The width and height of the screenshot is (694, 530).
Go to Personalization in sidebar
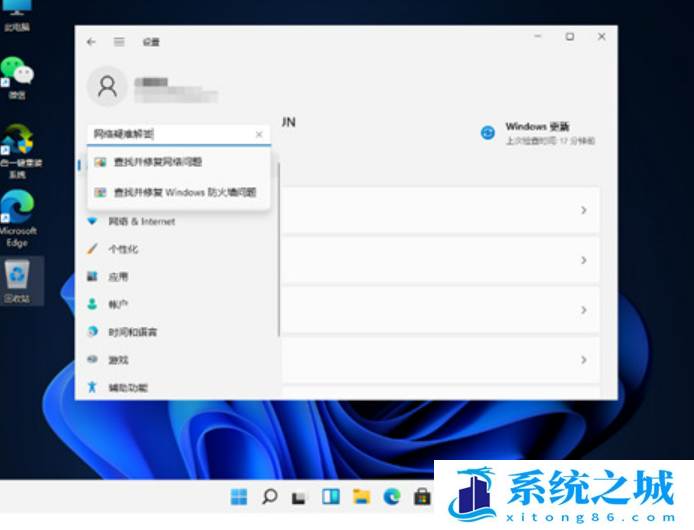(x=123, y=249)
